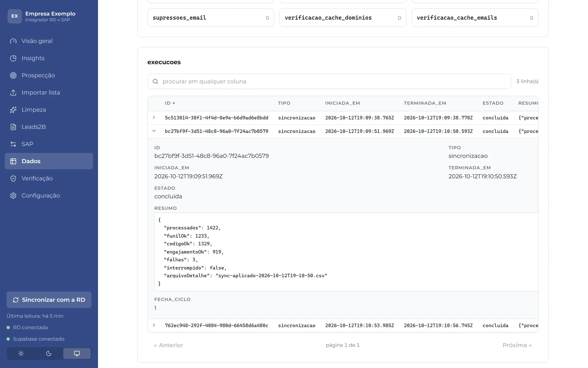Click the 3 linha(s) count
The height and width of the screenshot is (368, 588).
tap(527, 81)
